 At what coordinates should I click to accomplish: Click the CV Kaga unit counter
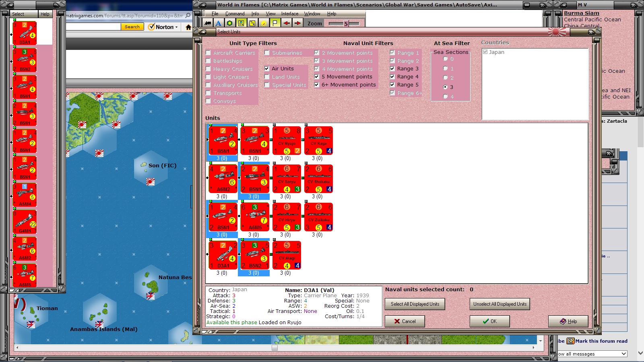click(x=318, y=140)
